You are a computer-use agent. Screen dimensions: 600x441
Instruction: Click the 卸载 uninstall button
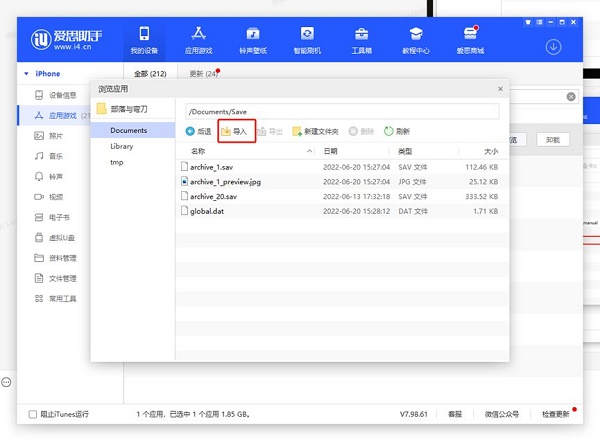(553, 140)
